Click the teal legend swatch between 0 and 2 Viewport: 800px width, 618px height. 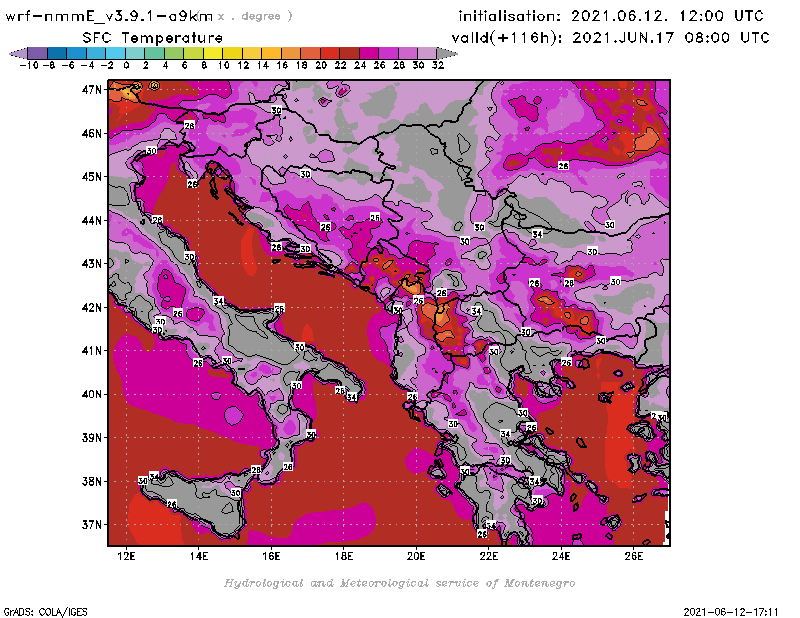tap(135, 53)
